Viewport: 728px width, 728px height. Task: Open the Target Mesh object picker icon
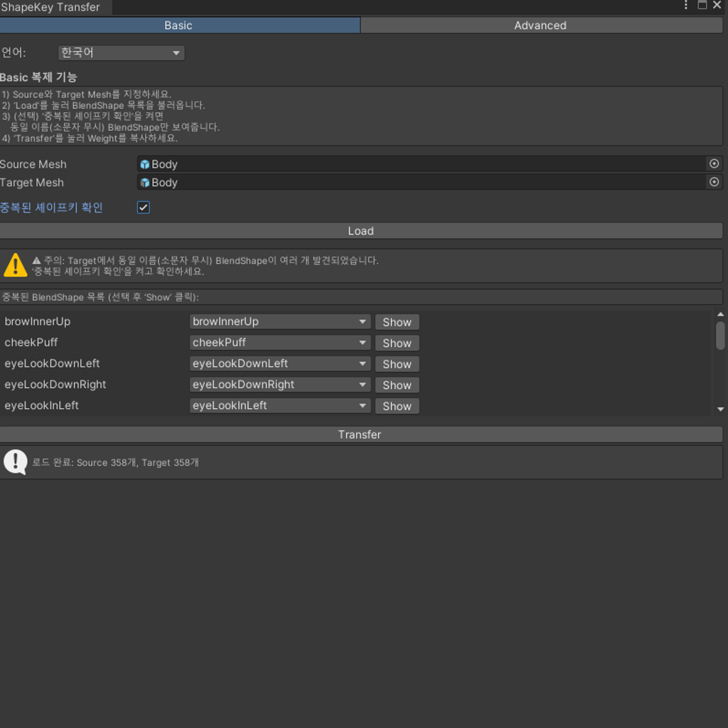pyautogui.click(x=714, y=182)
